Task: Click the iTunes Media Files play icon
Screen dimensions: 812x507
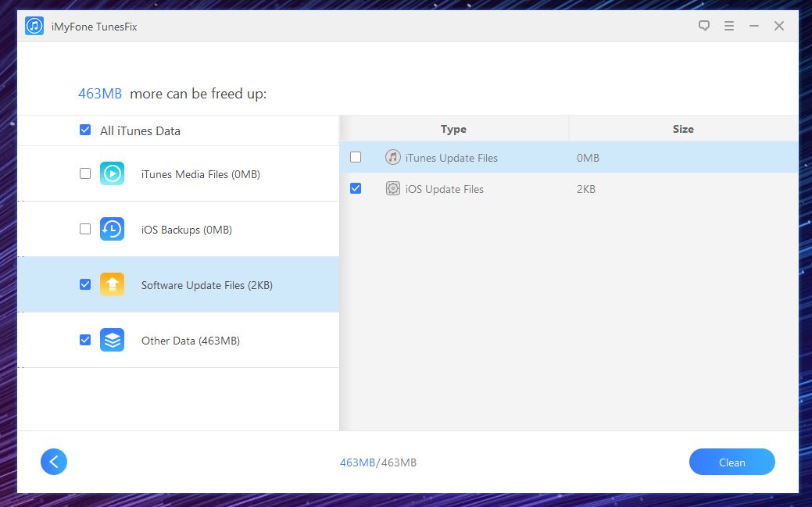Action: [x=112, y=173]
